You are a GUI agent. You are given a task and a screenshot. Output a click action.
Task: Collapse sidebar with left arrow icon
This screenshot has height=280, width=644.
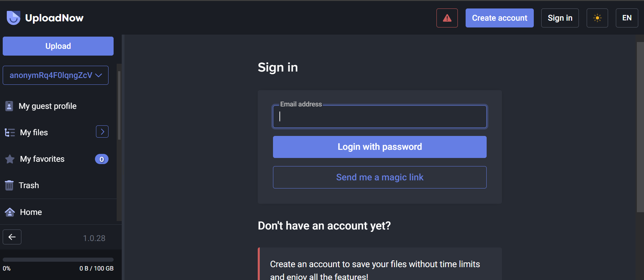click(x=12, y=237)
